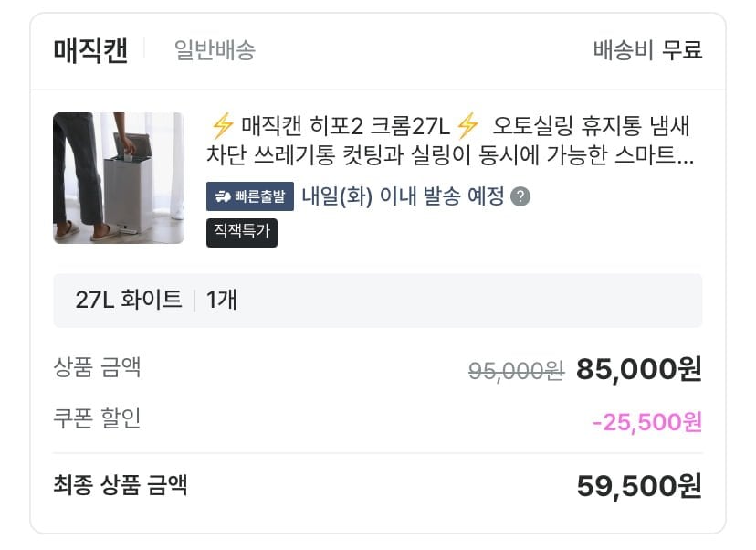This screenshot has width=756, height=550.
Task: Click the pink -25,500원 coupon discount
Action: coord(647,422)
